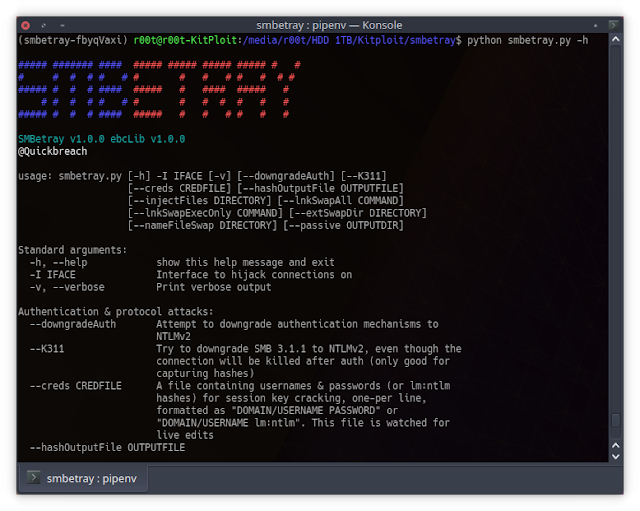640x511 pixels.
Task: Click the scroll-up chevron at scrollbar bottom
Action: [616, 445]
